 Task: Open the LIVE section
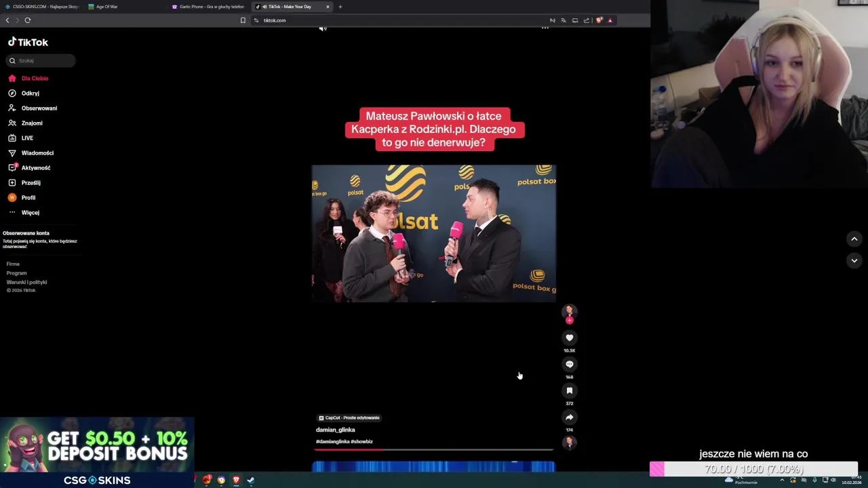[x=21, y=138]
